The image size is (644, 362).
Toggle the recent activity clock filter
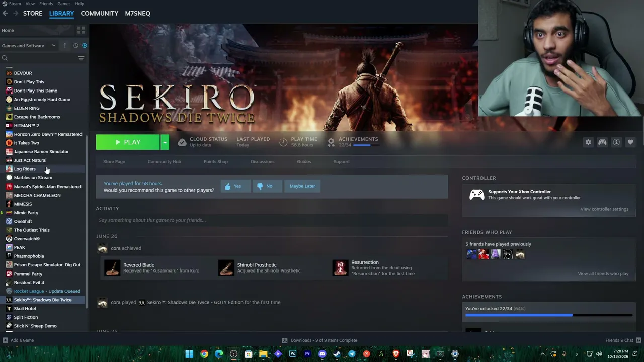click(x=76, y=45)
